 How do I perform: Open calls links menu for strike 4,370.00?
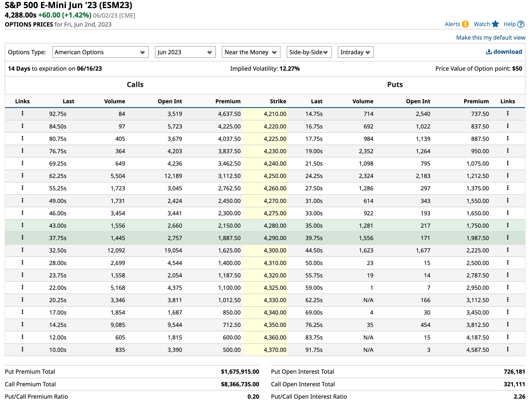click(22, 349)
